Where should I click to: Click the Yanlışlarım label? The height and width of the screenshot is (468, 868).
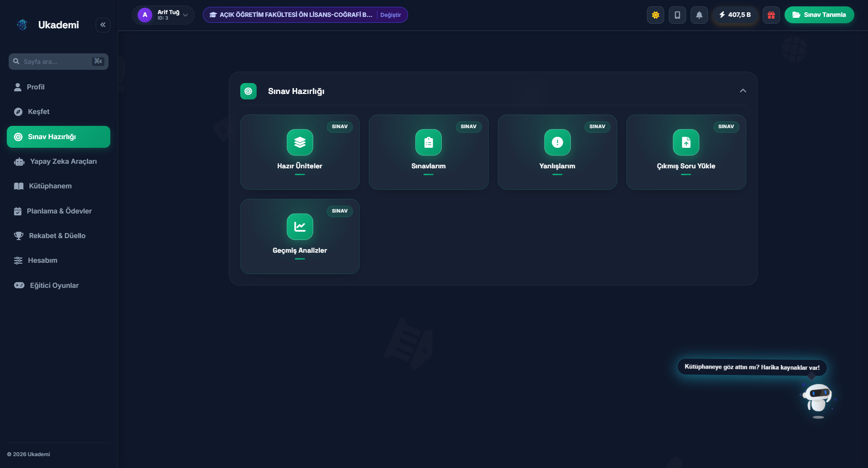(557, 166)
